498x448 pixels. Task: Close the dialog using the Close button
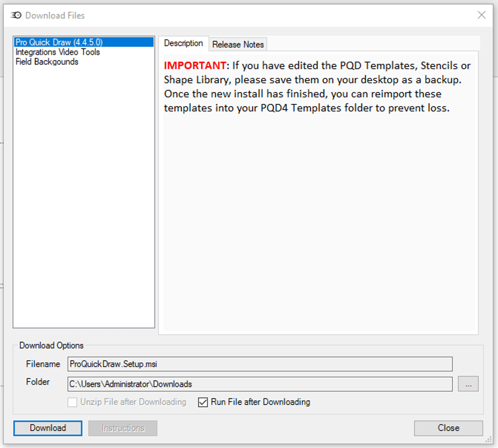pos(448,428)
